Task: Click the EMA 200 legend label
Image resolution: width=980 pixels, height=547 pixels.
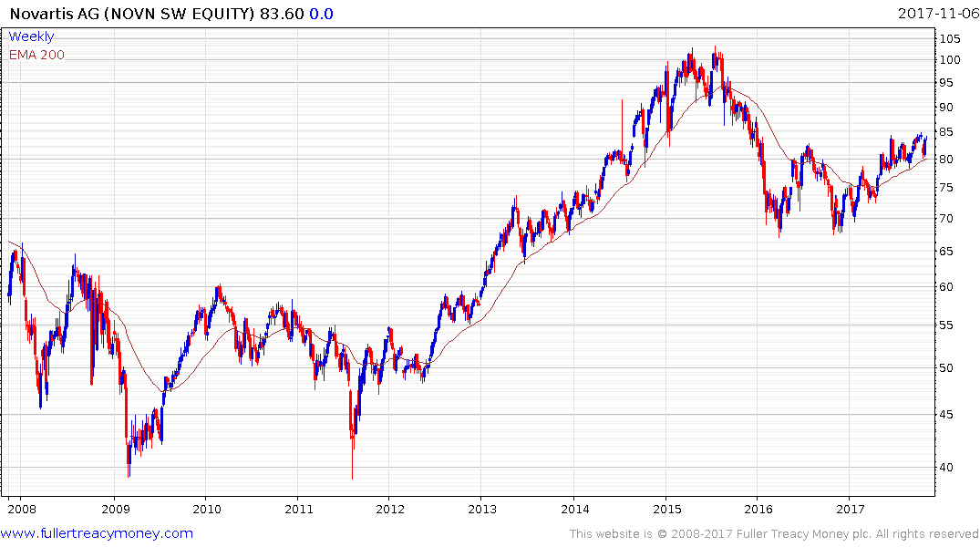Action: click(36, 55)
